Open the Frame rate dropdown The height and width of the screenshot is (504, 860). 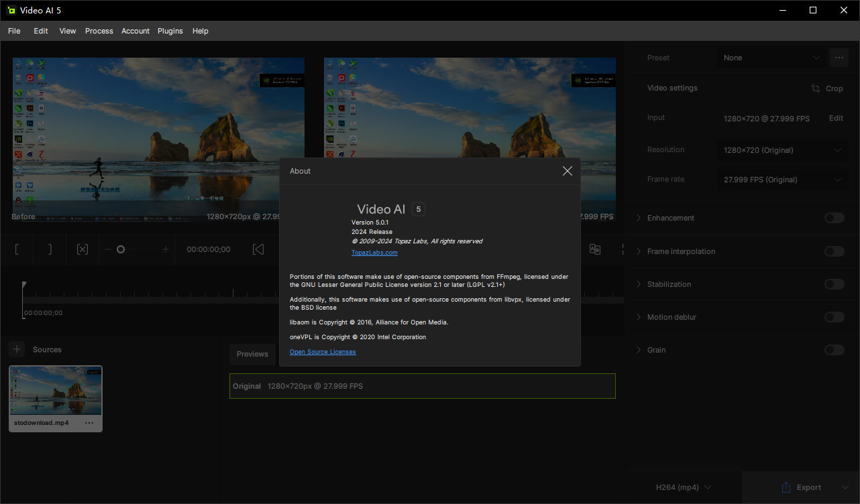(780, 180)
